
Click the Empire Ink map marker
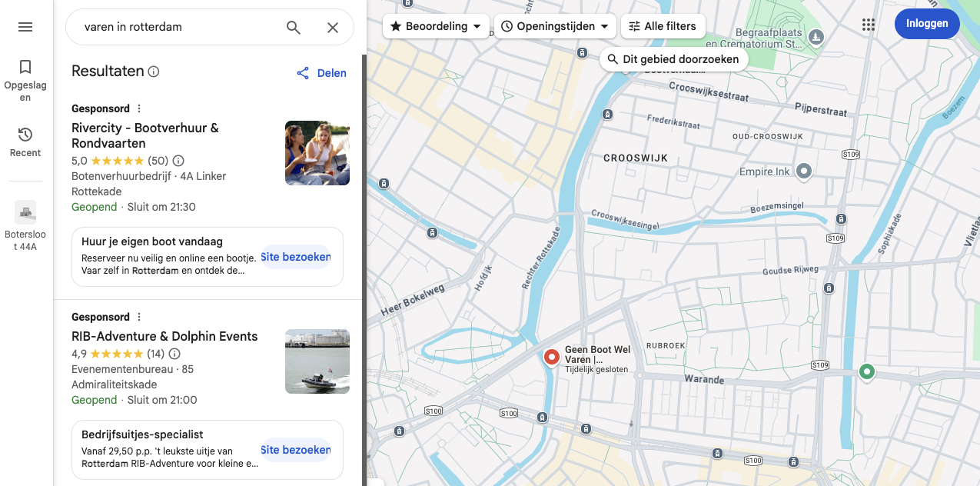click(804, 171)
